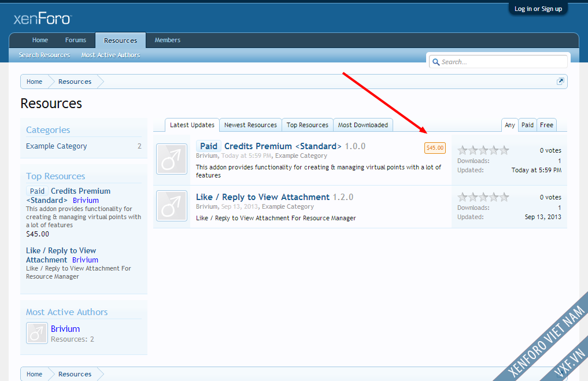The width and height of the screenshot is (588, 381).
Task: Filter resources by Free
Action: click(546, 125)
